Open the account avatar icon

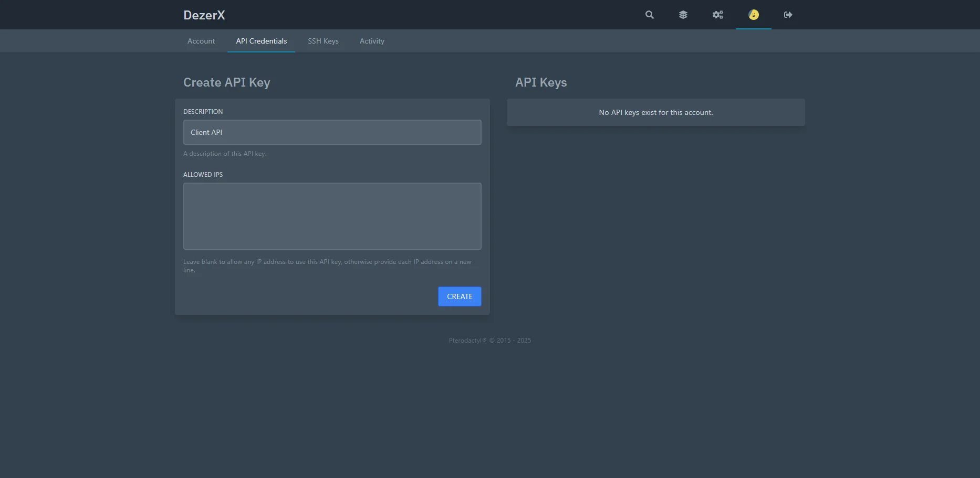pos(754,15)
